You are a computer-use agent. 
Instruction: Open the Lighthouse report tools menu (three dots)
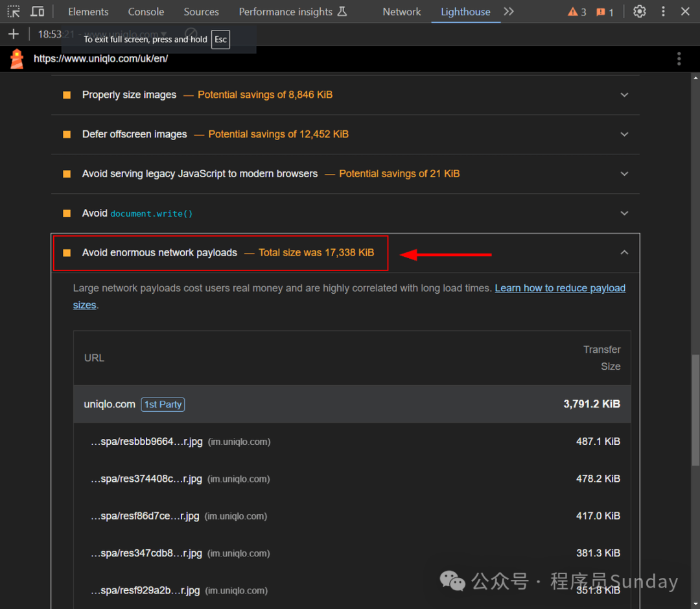[x=679, y=58]
